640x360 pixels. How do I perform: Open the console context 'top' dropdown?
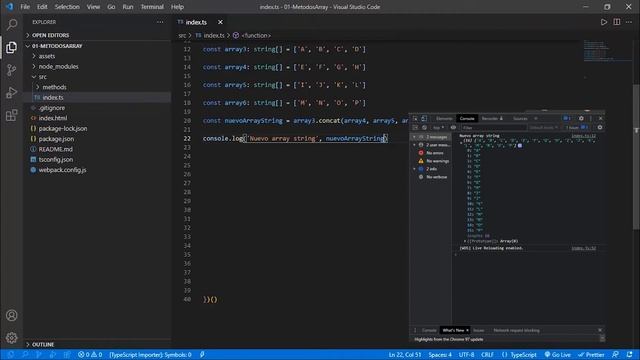click(x=439, y=128)
